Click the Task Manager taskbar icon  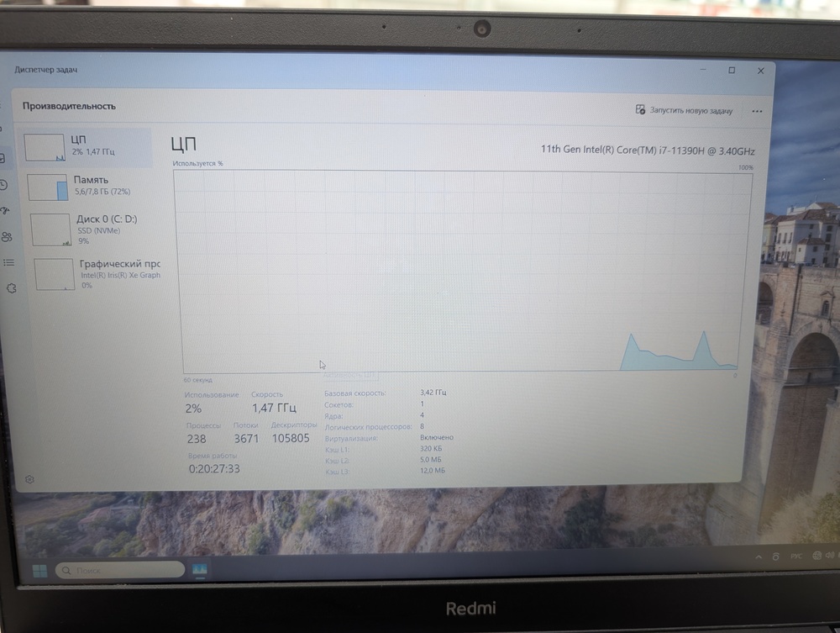pyautogui.click(x=200, y=570)
